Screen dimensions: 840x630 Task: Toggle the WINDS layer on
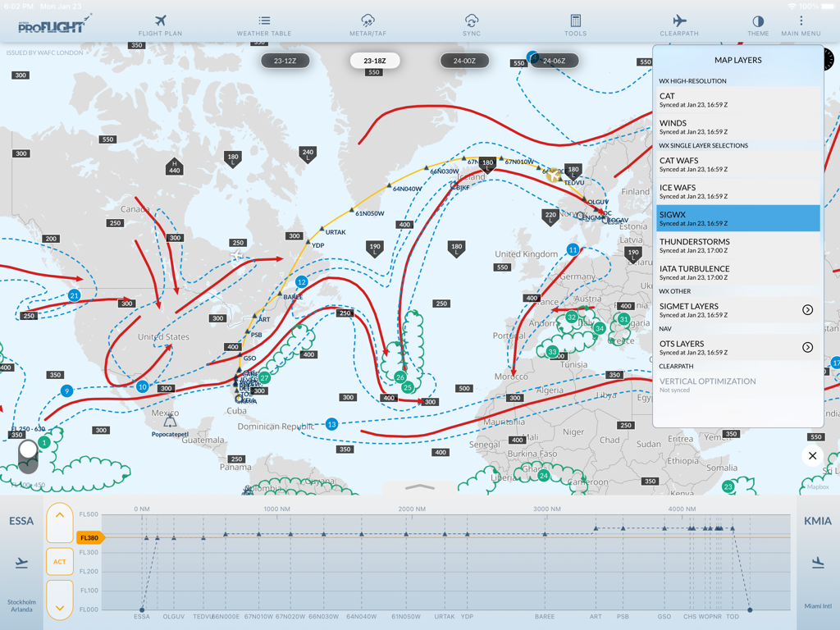(737, 126)
